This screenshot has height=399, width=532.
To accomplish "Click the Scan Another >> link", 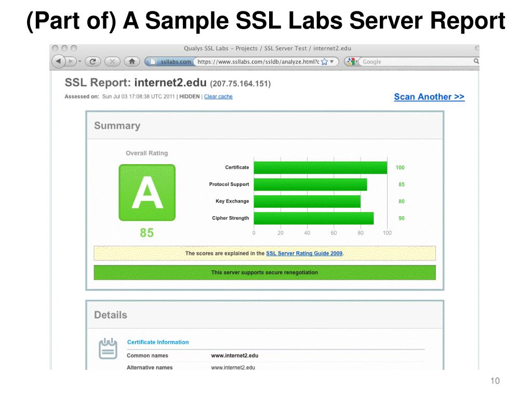I will pos(429,97).
